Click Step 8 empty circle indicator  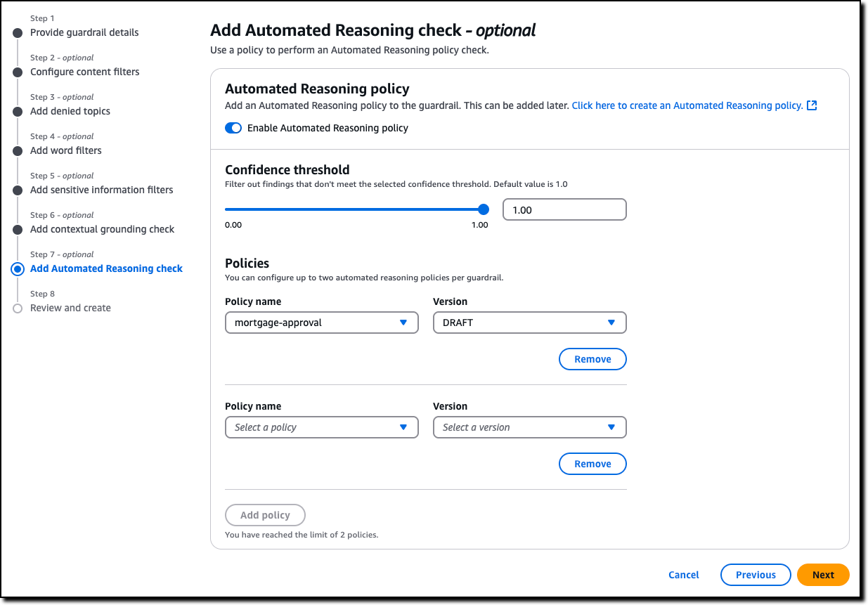(18, 308)
